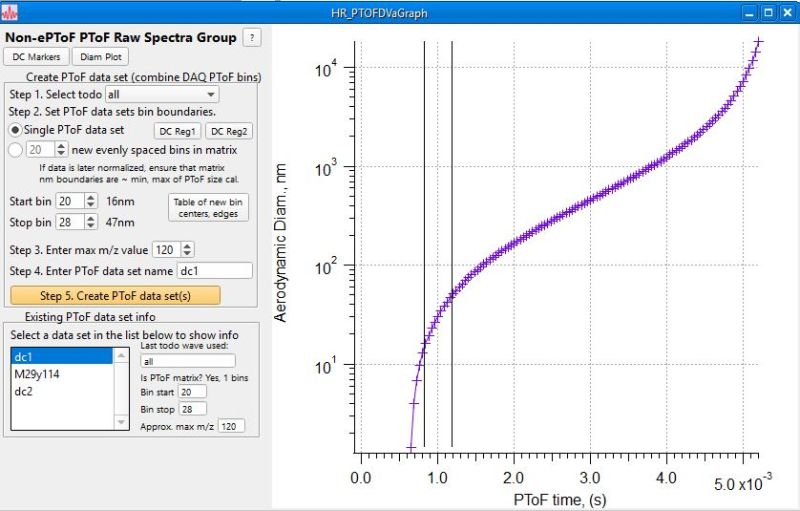800x511 pixels.
Task: Click the Last todo wave used field
Action: point(187,361)
